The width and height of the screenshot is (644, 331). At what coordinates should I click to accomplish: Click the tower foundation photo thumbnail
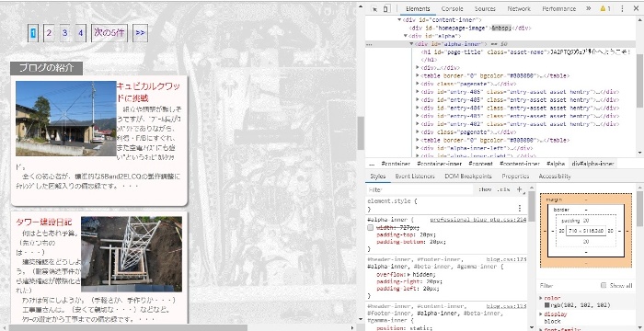[x=132, y=254]
